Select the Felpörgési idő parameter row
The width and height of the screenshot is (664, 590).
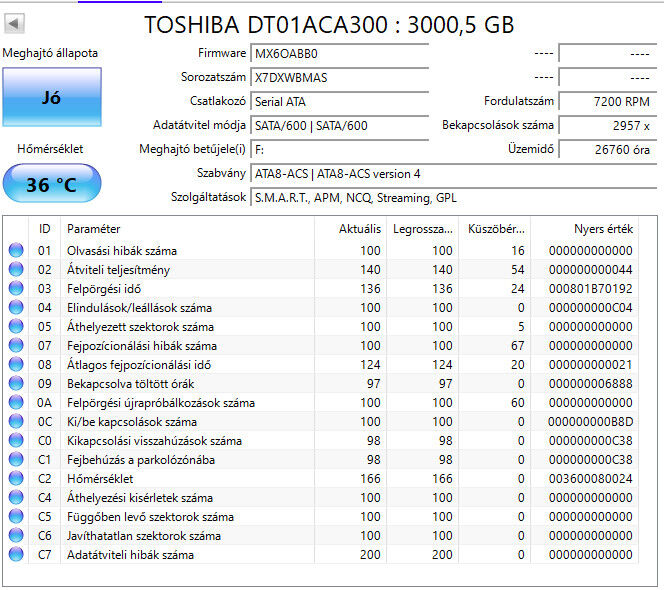click(322, 288)
